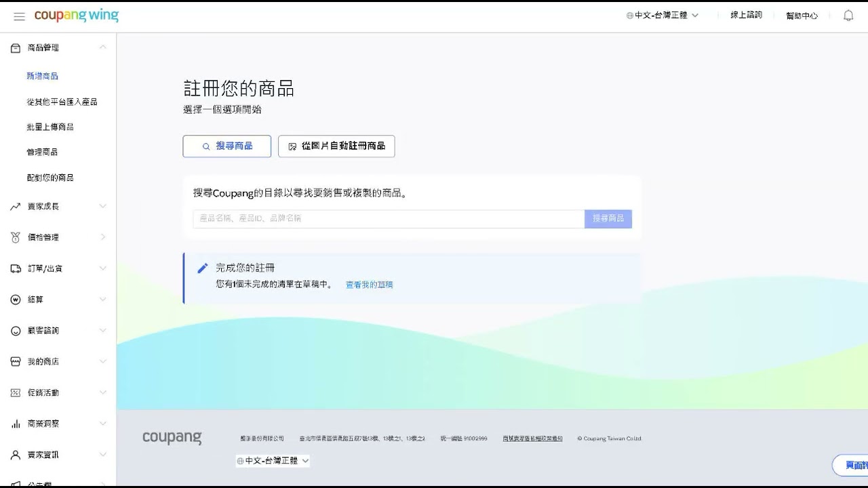868x488 pixels.
Task: Expand the 賣家資訊 chevron
Action: [103, 455]
